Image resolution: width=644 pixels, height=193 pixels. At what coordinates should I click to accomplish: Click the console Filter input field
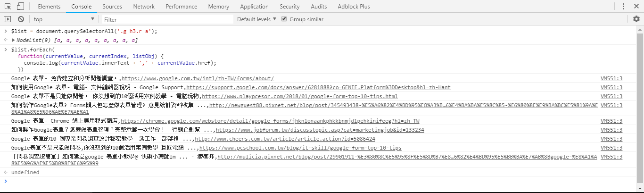click(167, 19)
